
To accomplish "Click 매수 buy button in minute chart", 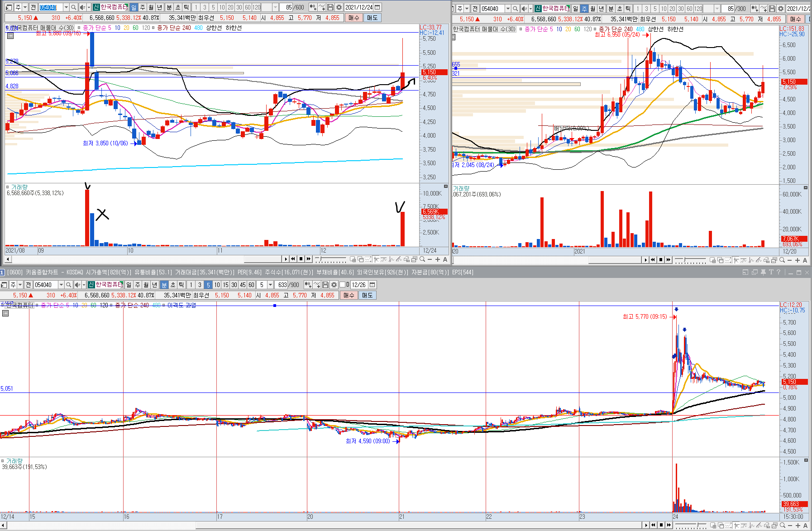I will pyautogui.click(x=349, y=295).
